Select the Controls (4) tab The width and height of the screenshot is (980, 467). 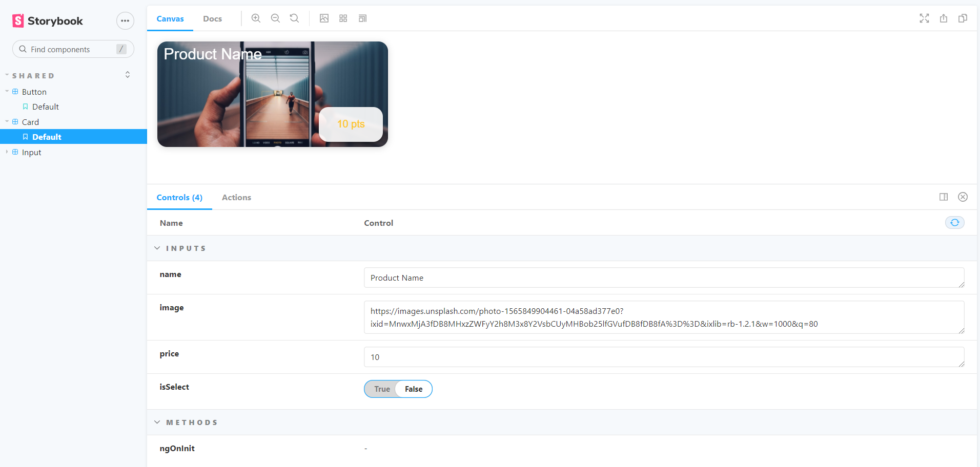pyautogui.click(x=179, y=198)
